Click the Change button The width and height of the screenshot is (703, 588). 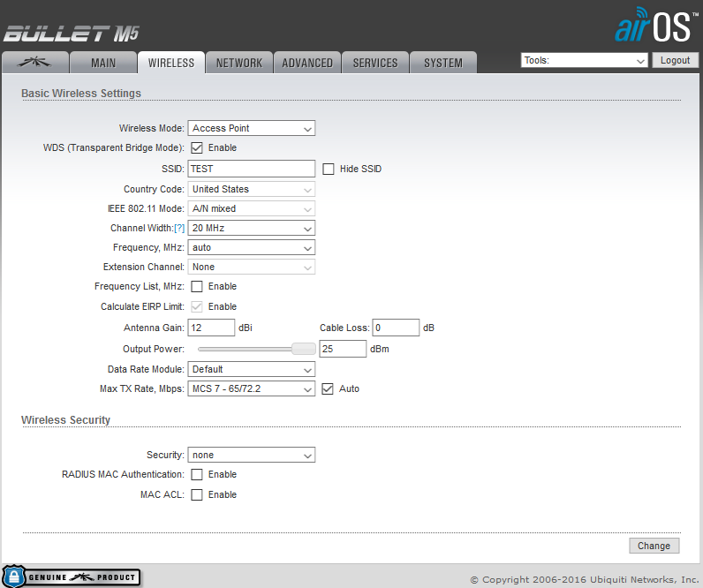(654, 546)
